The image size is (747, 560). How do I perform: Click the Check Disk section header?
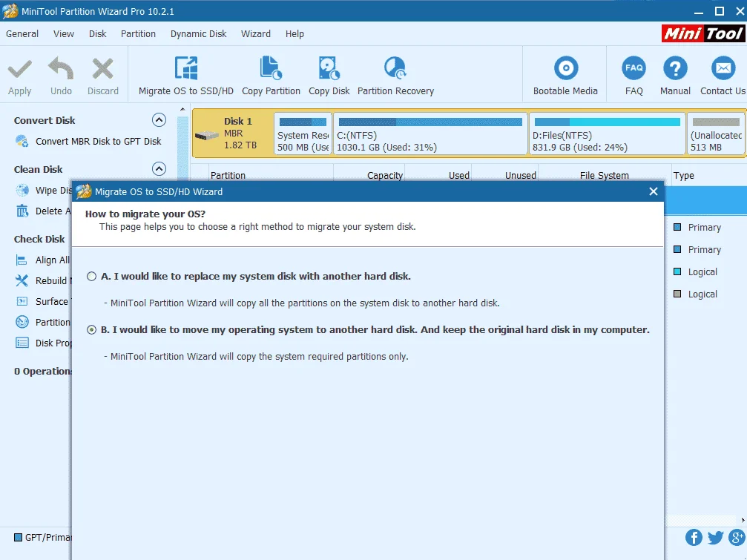pyautogui.click(x=39, y=239)
